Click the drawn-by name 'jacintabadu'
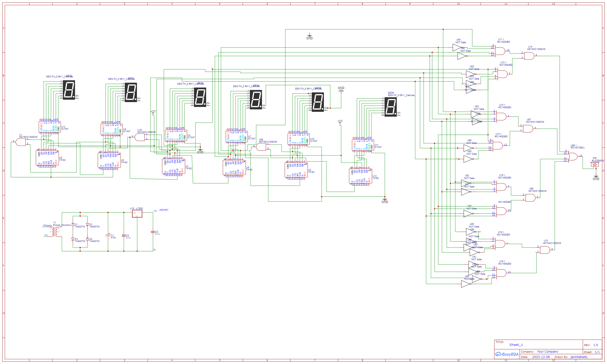This screenshot has width=607, height=364. [579, 357]
